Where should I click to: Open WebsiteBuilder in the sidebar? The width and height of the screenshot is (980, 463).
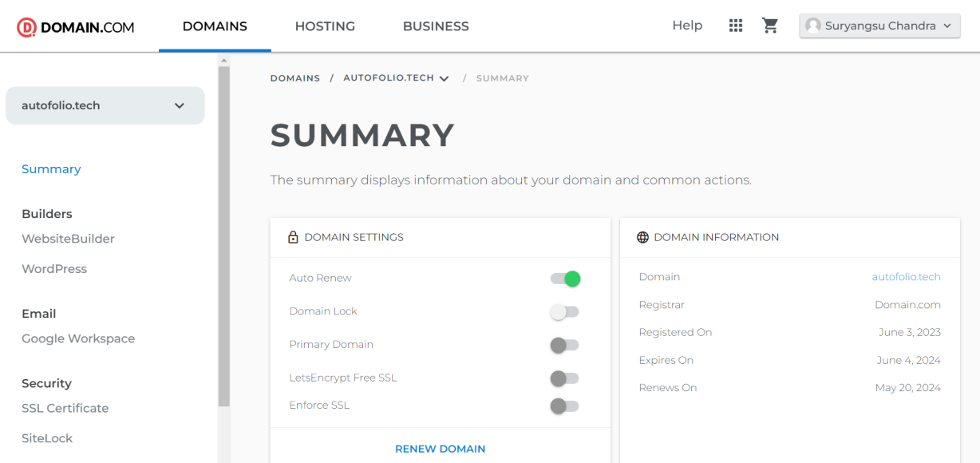pos(68,239)
